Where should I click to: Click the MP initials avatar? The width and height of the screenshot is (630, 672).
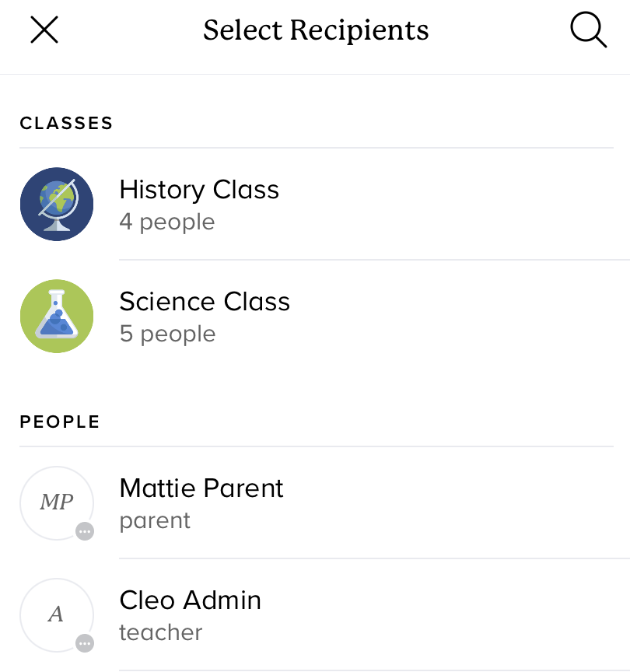pos(57,502)
